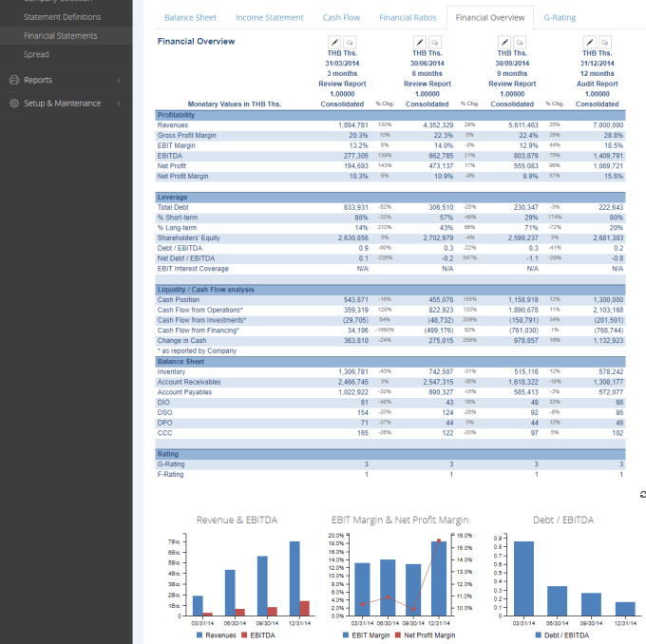Image resolution: width=646 pixels, height=644 pixels.
Task: Expand the Reports menu chevron
Action: (119, 80)
